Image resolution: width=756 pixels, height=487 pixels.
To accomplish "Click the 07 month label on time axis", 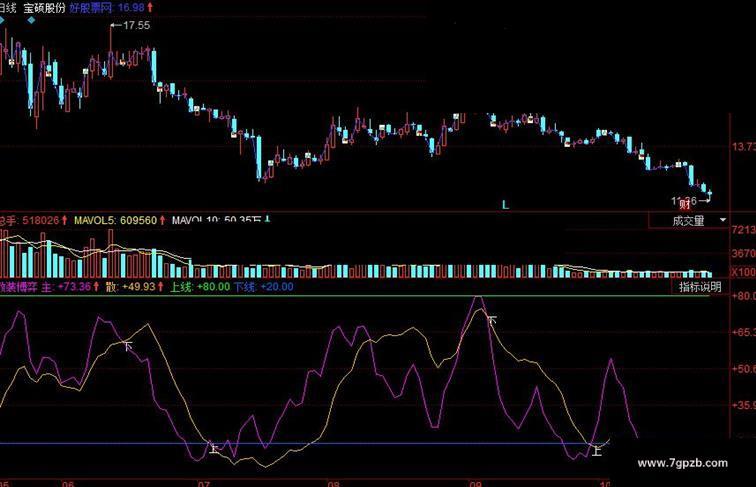I will pos(203,483).
